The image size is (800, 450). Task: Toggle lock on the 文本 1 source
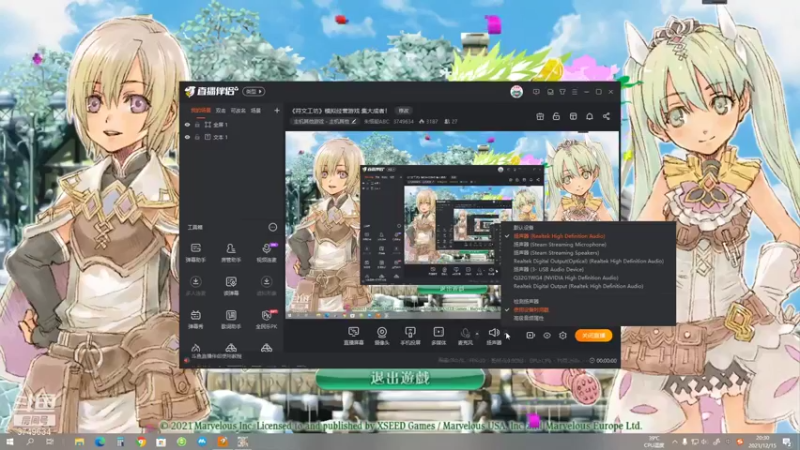point(197,137)
